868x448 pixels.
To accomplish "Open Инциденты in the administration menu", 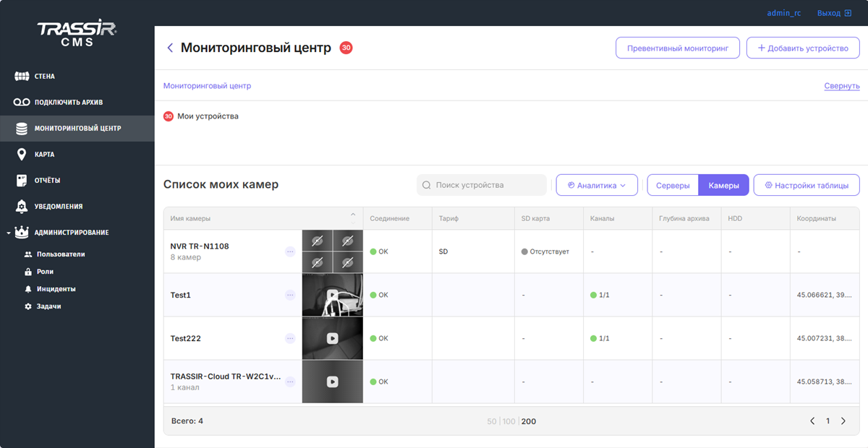I will coord(56,289).
